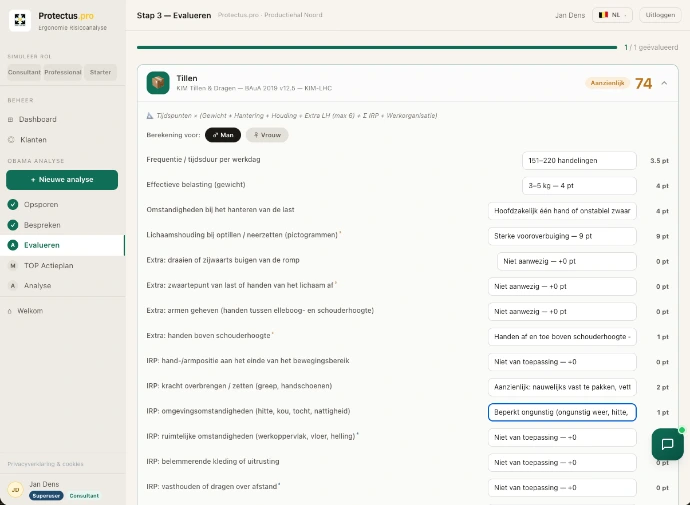Open the omgevingsomstandigheden Beperkt ongunstig dropdown
Image resolution: width=690 pixels, height=505 pixels.
(562, 412)
